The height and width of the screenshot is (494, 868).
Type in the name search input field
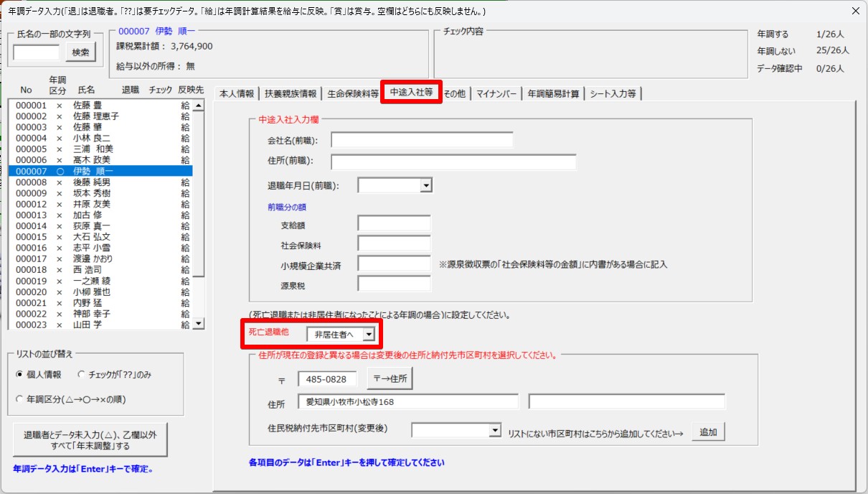pyautogui.click(x=37, y=52)
